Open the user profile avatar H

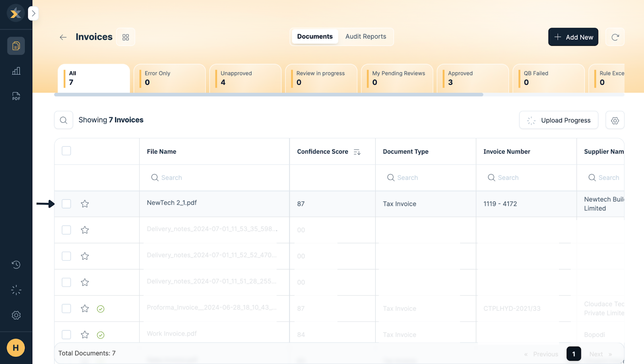[16, 348]
